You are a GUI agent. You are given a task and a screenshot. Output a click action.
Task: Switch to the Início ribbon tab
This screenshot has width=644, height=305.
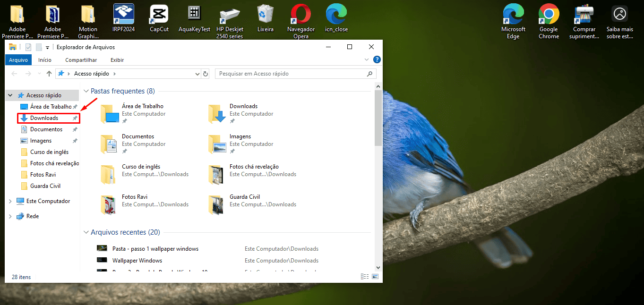(45, 60)
